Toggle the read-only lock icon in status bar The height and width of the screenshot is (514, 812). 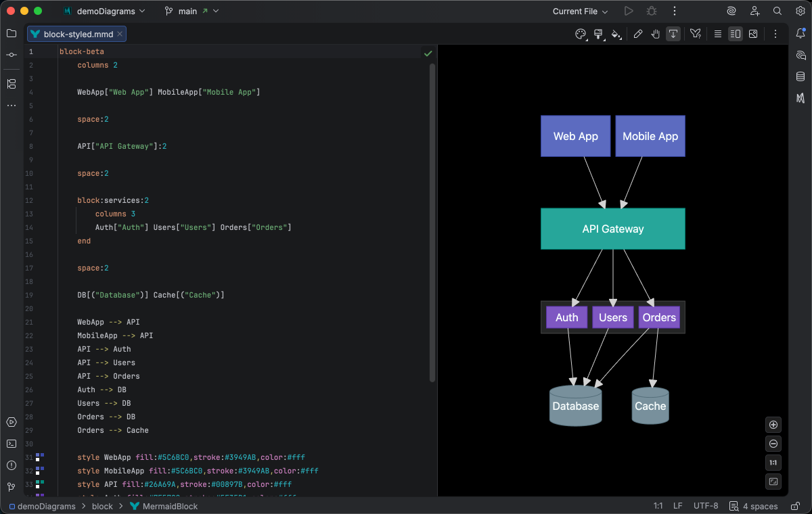pyautogui.click(x=794, y=506)
